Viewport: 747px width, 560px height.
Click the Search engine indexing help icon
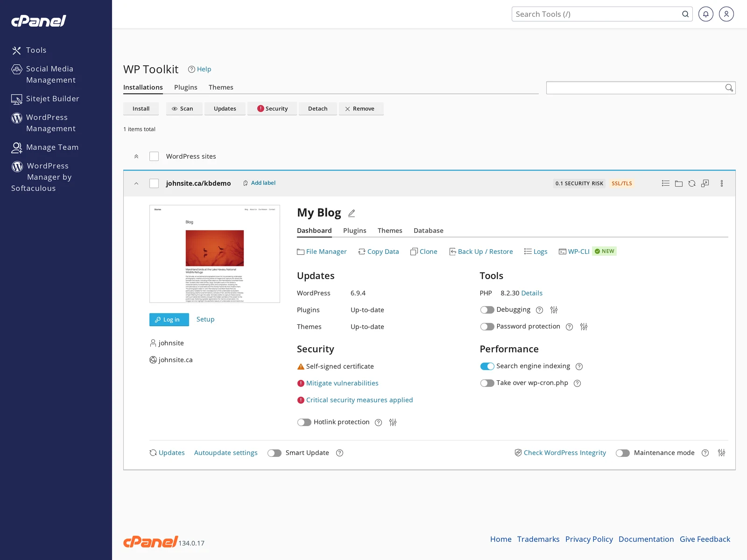pyautogui.click(x=579, y=366)
